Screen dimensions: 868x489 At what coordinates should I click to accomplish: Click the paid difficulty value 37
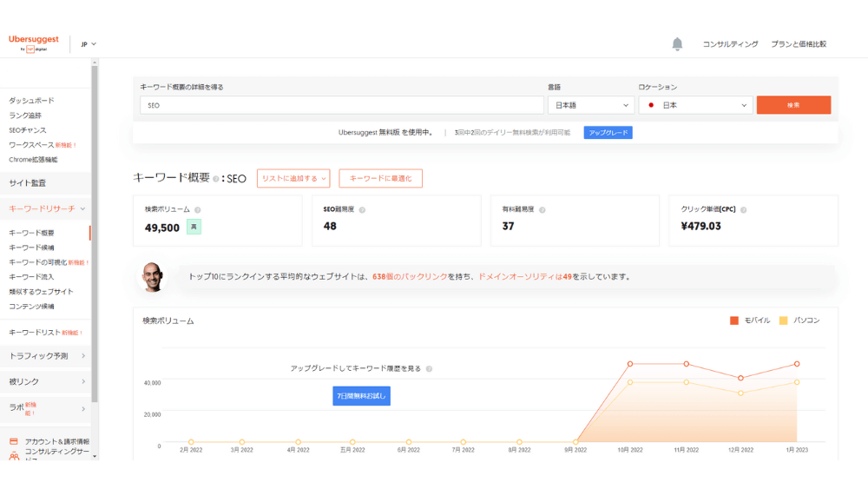(508, 226)
